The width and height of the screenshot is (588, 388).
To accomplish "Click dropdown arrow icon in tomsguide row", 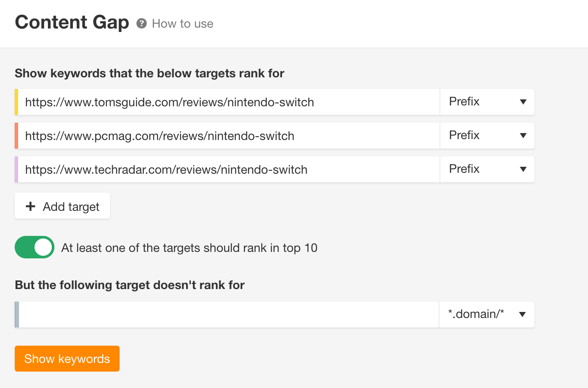I will [x=523, y=102].
